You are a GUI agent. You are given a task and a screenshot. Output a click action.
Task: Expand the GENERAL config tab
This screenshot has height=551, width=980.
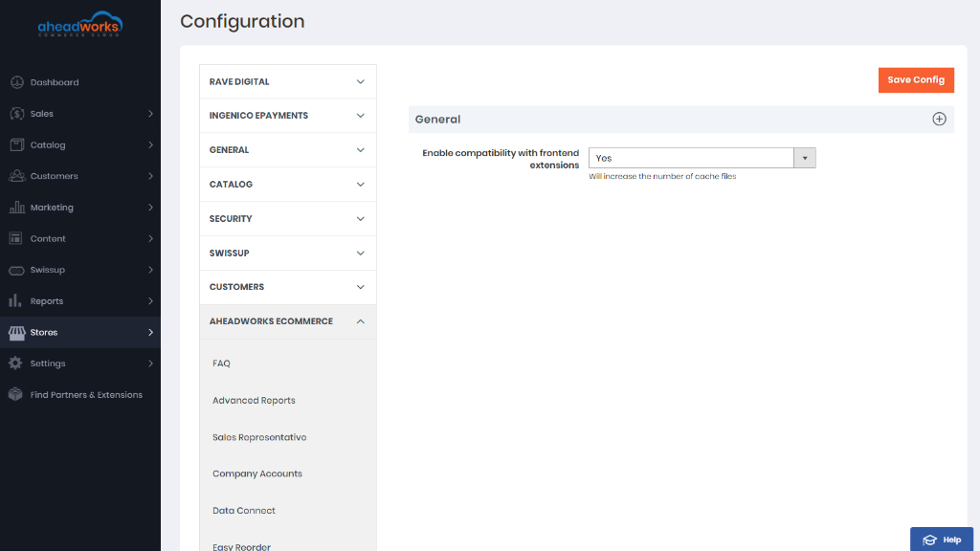click(287, 150)
